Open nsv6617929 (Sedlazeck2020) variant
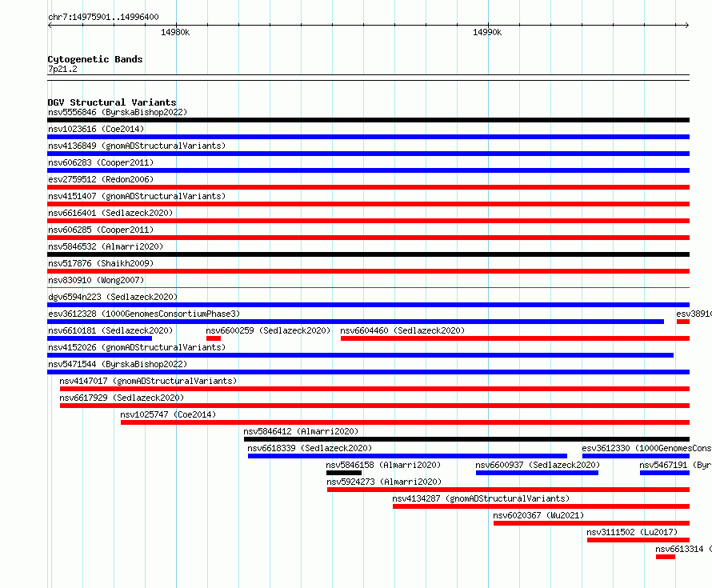 122,398
